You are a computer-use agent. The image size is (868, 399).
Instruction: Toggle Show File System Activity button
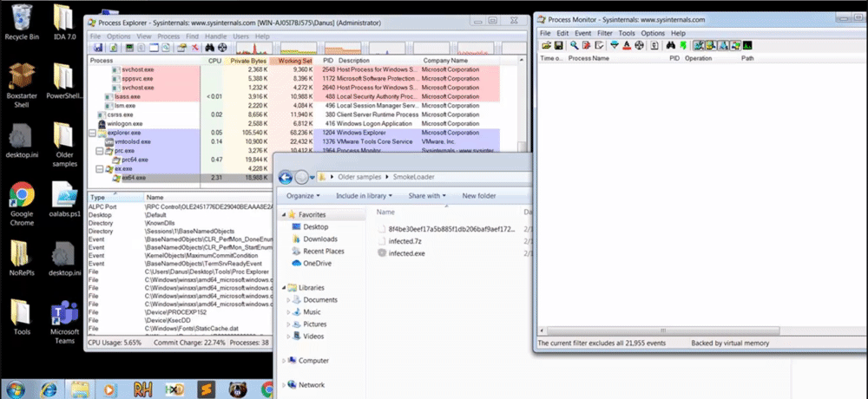click(x=711, y=45)
